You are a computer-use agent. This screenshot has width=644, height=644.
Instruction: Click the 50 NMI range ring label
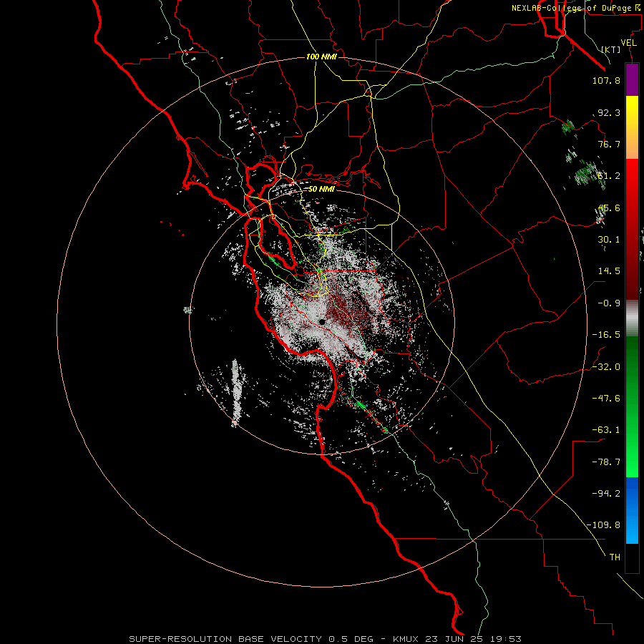click(x=321, y=190)
